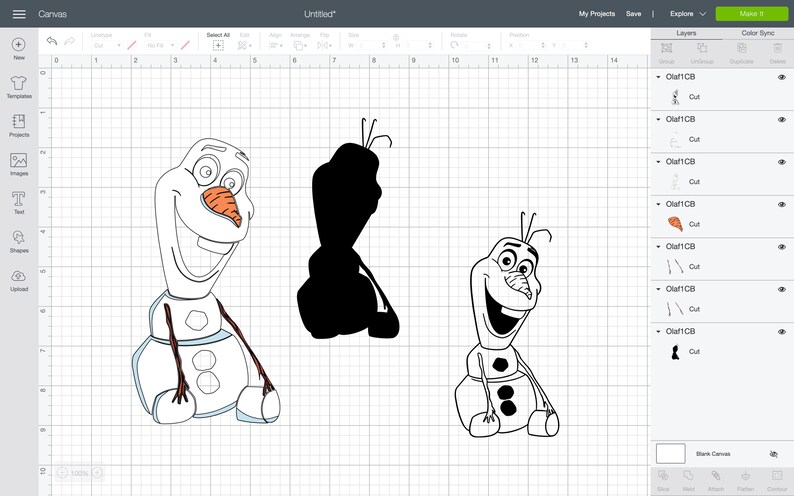The image size is (794, 496).
Task: Click the height H size field
Action: click(418, 46)
